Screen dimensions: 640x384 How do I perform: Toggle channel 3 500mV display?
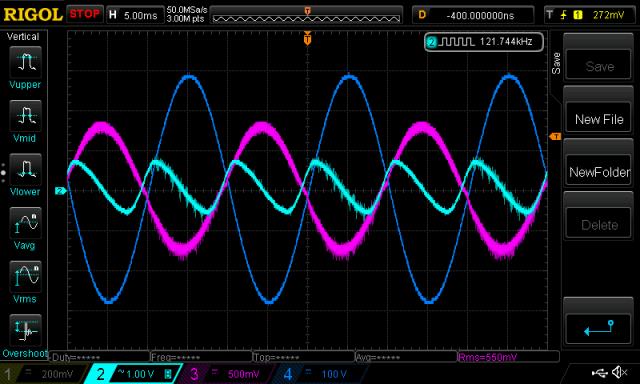(x=224, y=374)
